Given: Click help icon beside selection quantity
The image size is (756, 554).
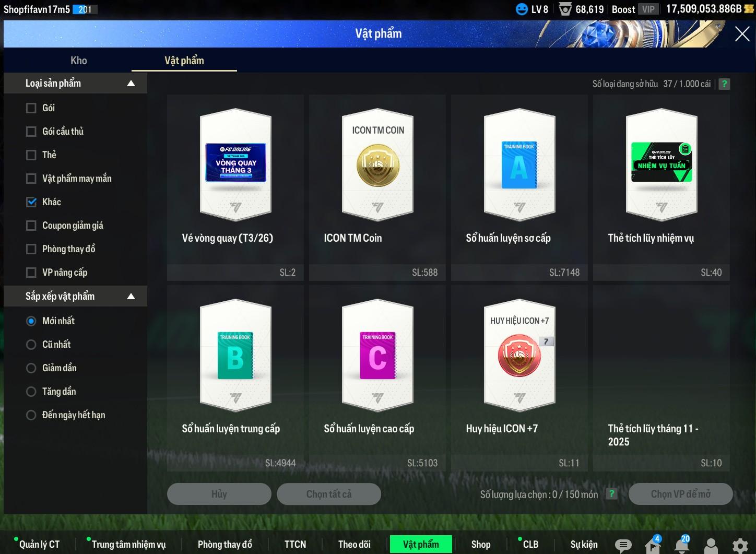Looking at the screenshot, I should coord(611,494).
